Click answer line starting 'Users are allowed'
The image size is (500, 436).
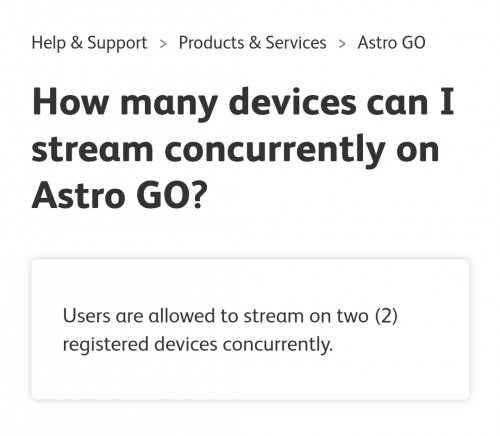tap(230, 316)
